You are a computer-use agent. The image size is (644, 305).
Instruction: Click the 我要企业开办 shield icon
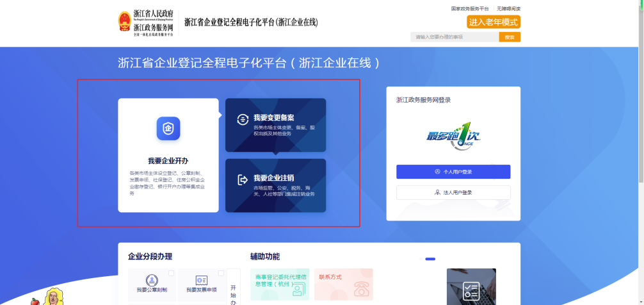[168, 128]
